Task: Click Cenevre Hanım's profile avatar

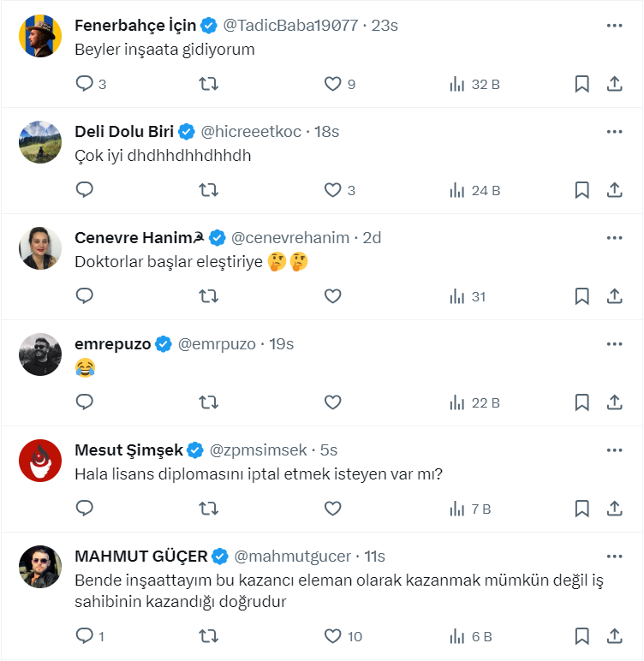Action: (x=40, y=248)
